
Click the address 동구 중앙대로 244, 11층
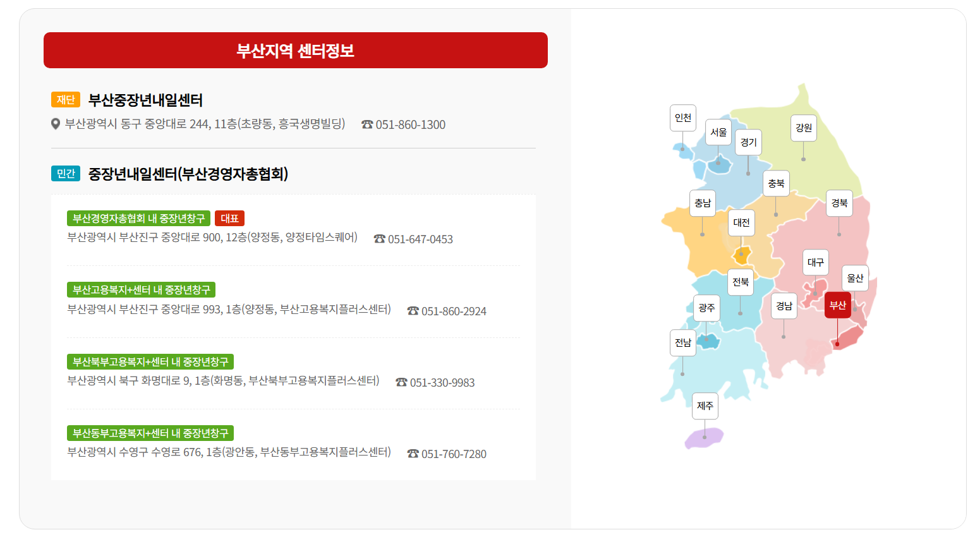click(x=205, y=124)
